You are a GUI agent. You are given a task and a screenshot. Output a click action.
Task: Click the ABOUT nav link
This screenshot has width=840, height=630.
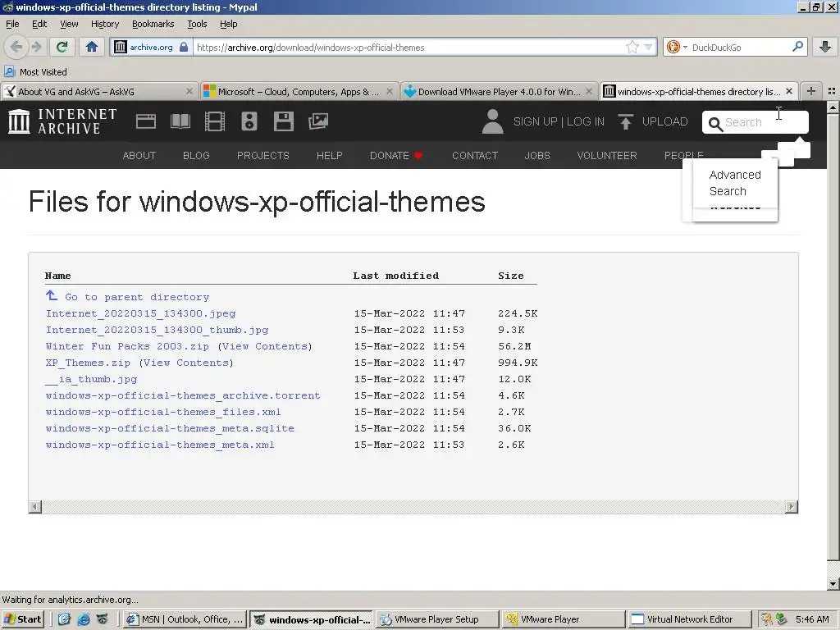click(139, 155)
